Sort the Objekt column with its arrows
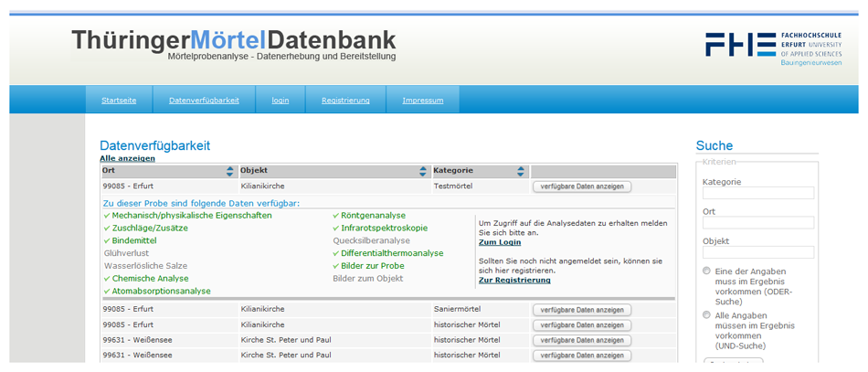This screenshot has width=868, height=372. tap(423, 171)
